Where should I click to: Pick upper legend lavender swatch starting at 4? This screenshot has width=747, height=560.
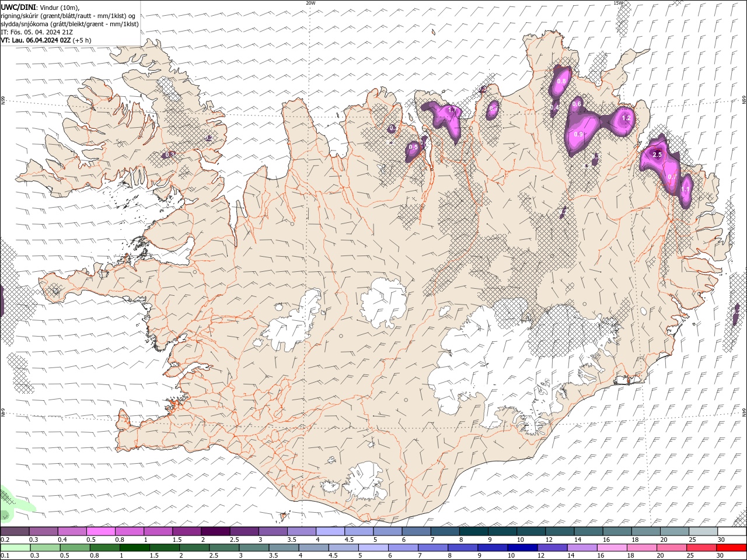[330, 531]
